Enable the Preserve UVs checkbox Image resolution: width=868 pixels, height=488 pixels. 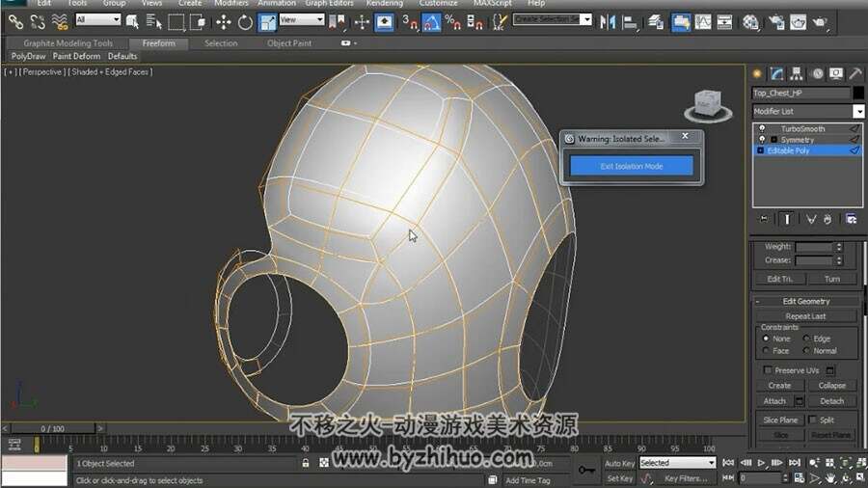point(768,370)
